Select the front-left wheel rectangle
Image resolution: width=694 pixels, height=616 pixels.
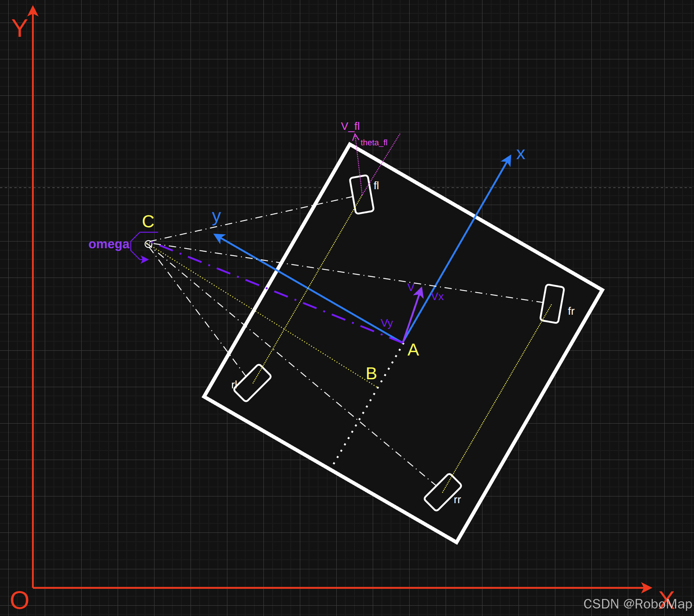362,195
